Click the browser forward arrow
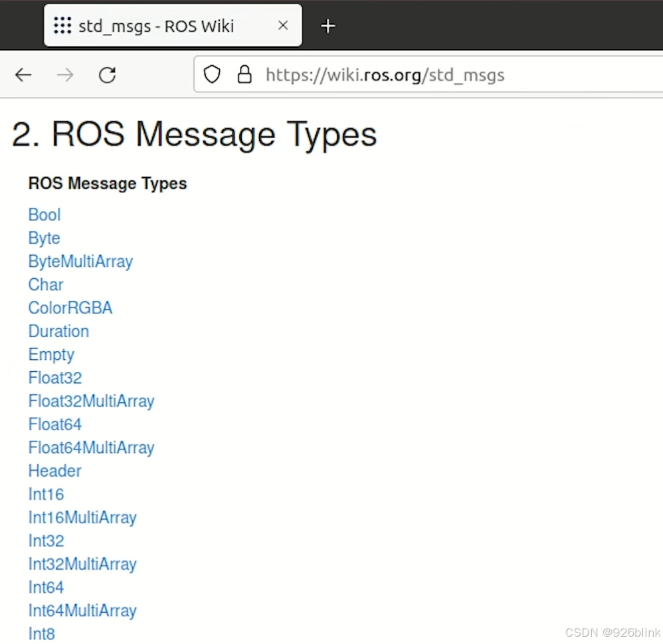This screenshot has width=663, height=644. coord(65,75)
